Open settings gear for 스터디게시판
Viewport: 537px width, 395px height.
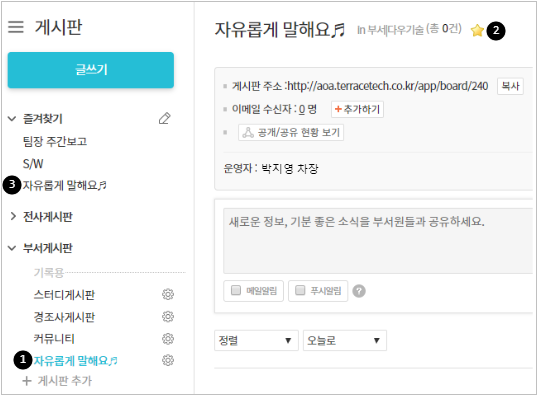pos(168,294)
